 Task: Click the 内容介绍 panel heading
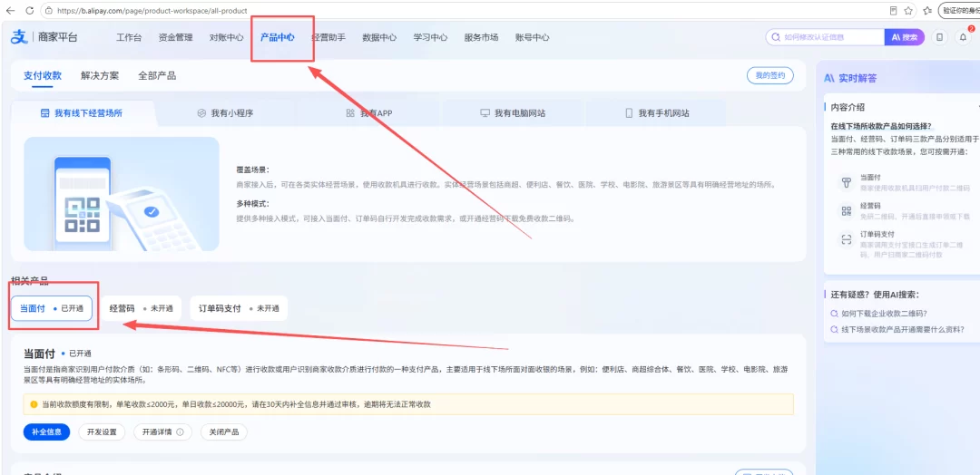tap(848, 107)
